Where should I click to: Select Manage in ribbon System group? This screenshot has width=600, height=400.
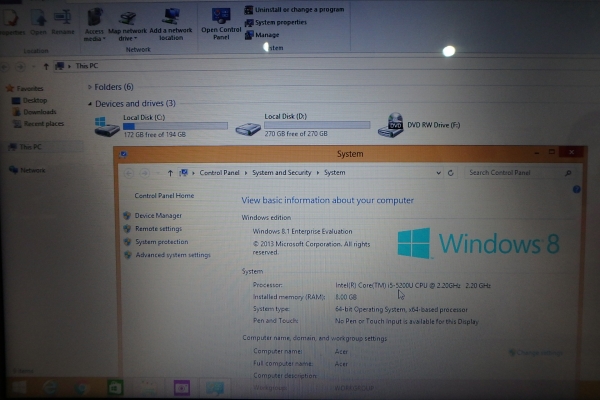262,35
